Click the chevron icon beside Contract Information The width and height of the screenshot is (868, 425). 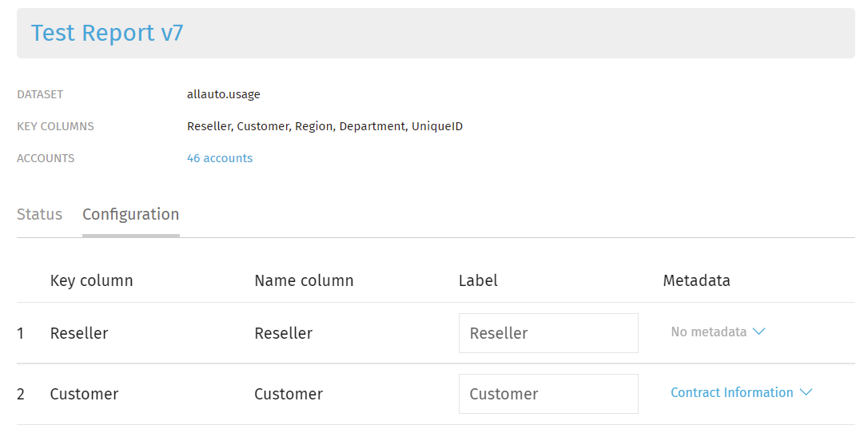click(806, 393)
